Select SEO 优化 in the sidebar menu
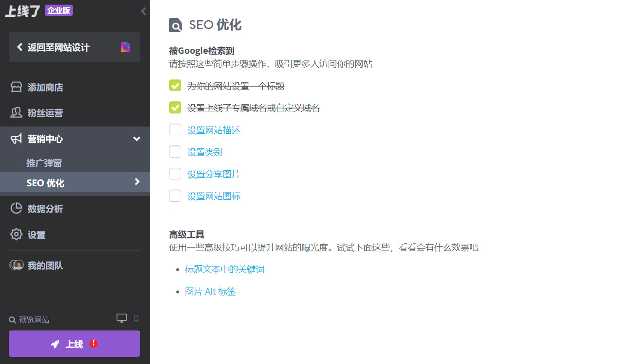Screen dimensions: 635x364 coord(45,182)
